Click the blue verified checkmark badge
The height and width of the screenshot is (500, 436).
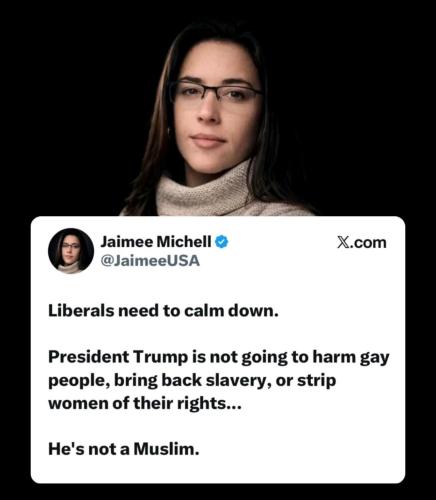[222, 242]
